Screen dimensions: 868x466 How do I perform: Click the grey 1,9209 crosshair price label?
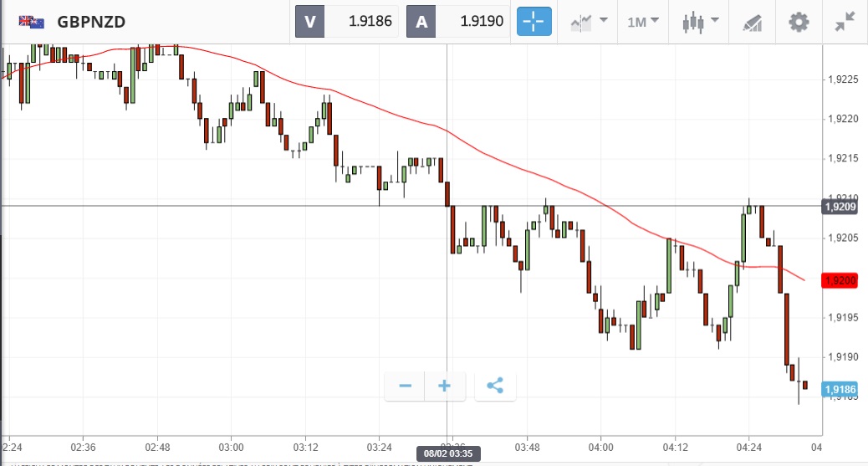pyautogui.click(x=840, y=206)
